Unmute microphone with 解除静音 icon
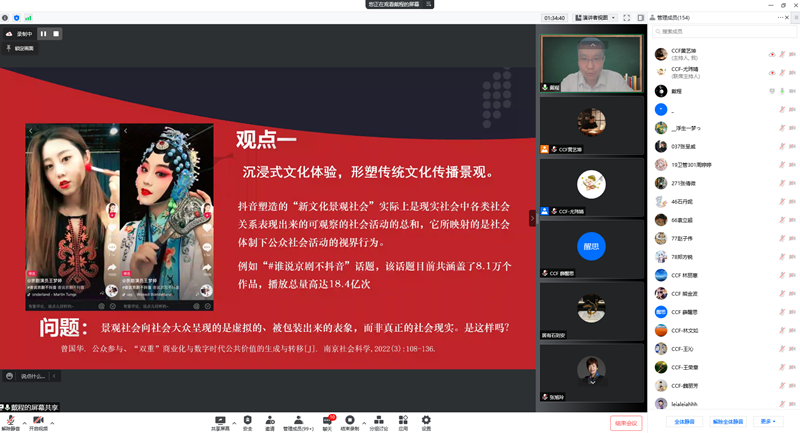 pyautogui.click(x=10, y=422)
